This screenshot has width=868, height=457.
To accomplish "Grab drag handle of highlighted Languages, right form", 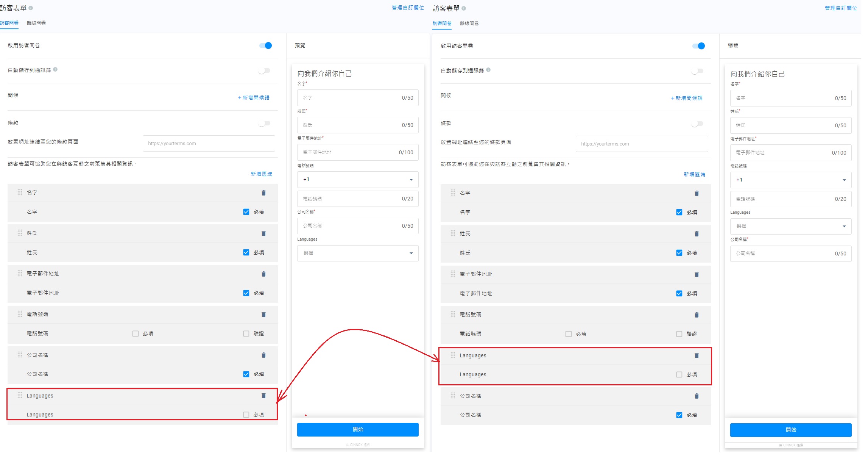I will pyautogui.click(x=453, y=355).
